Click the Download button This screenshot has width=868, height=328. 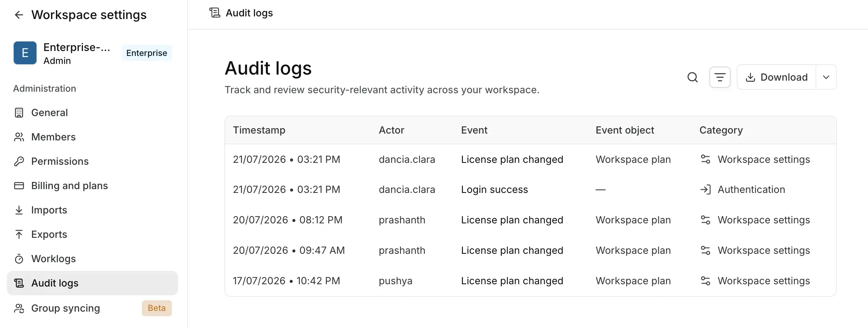point(776,77)
